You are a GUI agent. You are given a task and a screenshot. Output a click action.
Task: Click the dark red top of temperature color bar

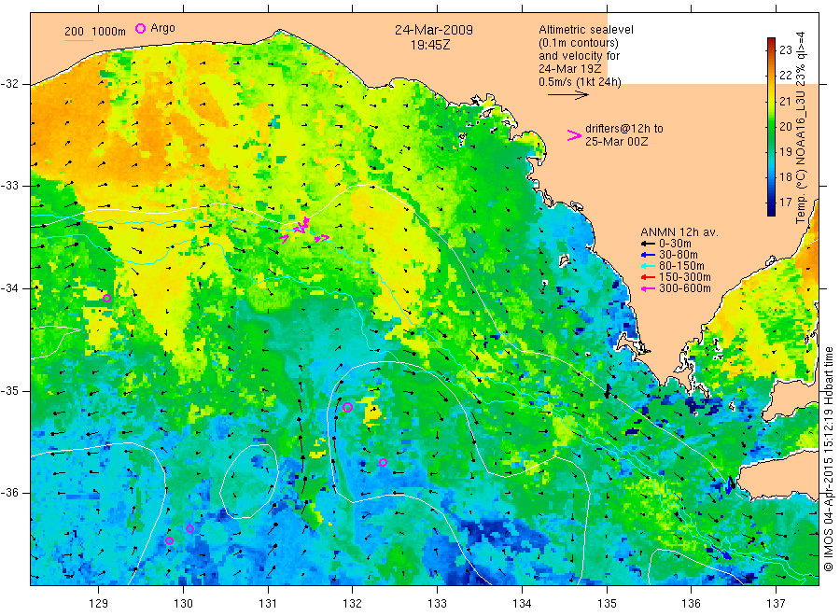(771, 41)
